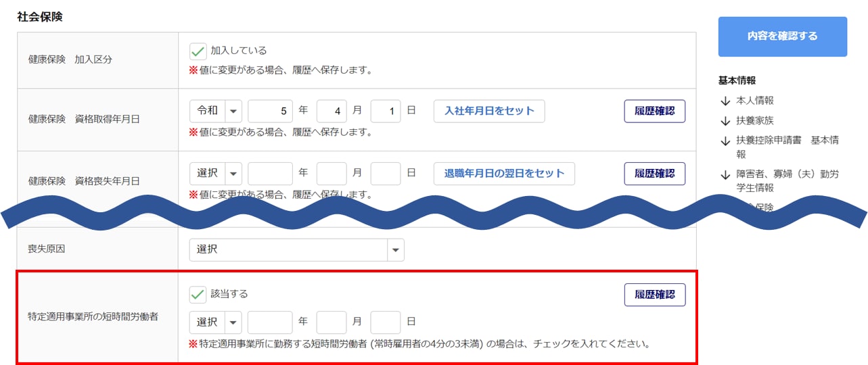
Task: Open 履歴確認 for 資格喪失年月日
Action: [x=654, y=174]
